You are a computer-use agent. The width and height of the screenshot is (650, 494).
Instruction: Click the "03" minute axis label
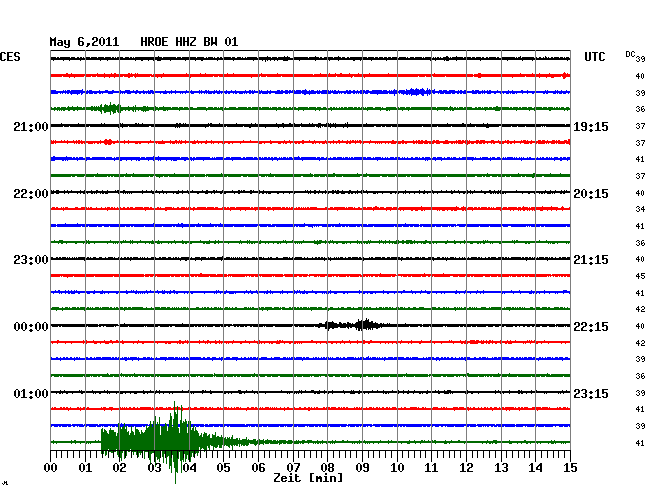[x=154, y=468]
